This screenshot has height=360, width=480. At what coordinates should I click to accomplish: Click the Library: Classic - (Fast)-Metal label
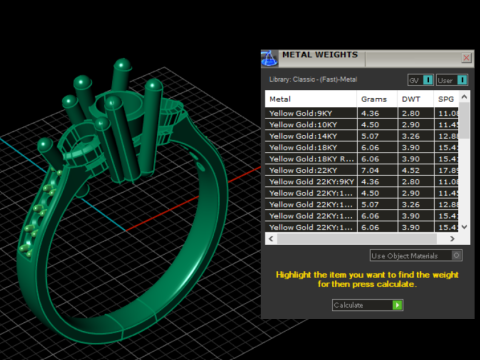(x=313, y=80)
